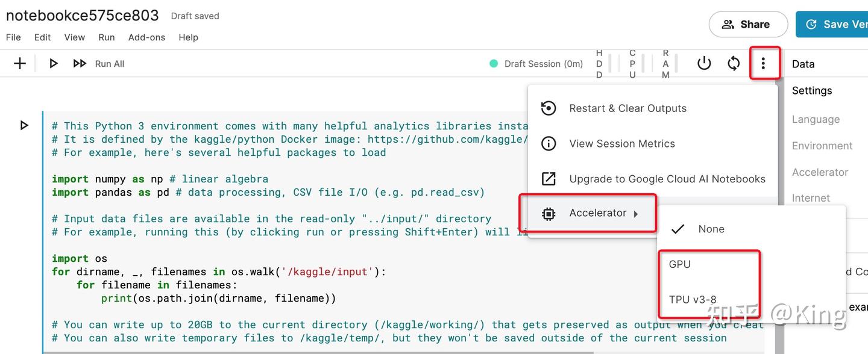Click the session power icon
Image resolution: width=868 pixels, height=354 pixels.
[704, 63]
